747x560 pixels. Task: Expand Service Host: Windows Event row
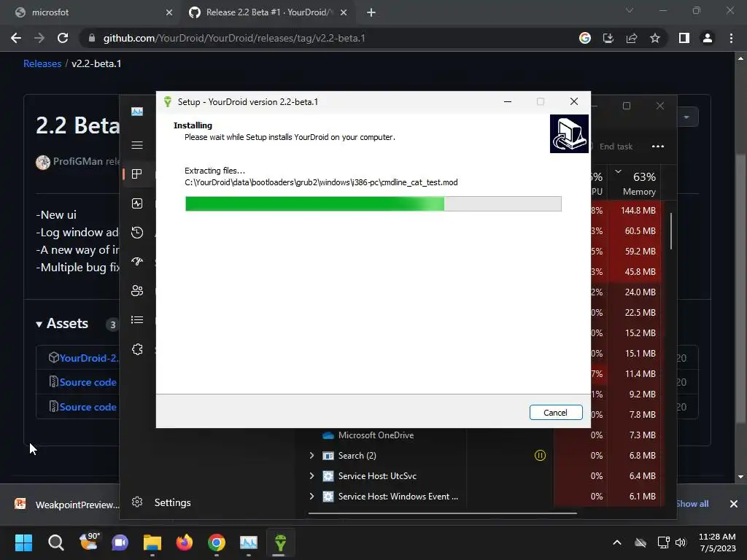point(312,496)
